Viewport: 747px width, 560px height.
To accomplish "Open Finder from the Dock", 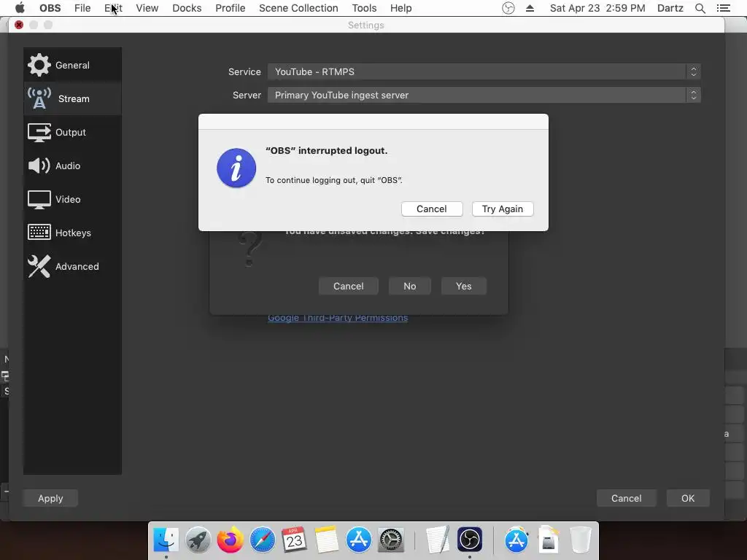I will [x=166, y=540].
